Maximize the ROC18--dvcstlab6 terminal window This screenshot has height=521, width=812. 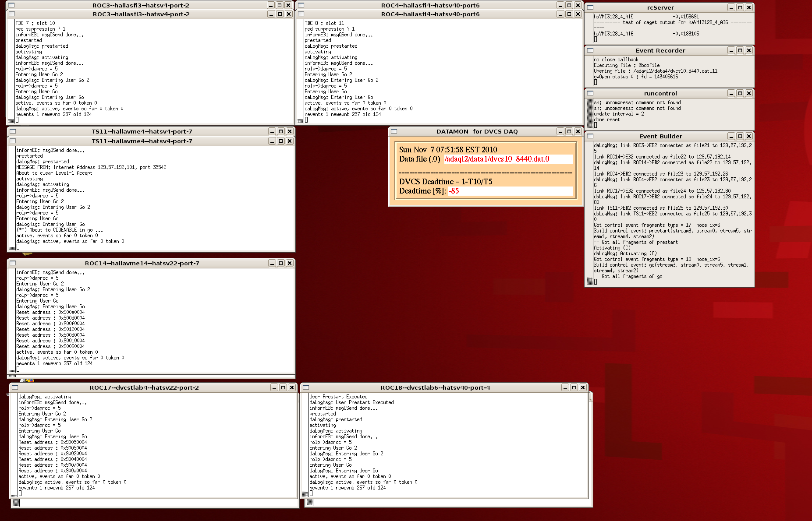(x=574, y=387)
